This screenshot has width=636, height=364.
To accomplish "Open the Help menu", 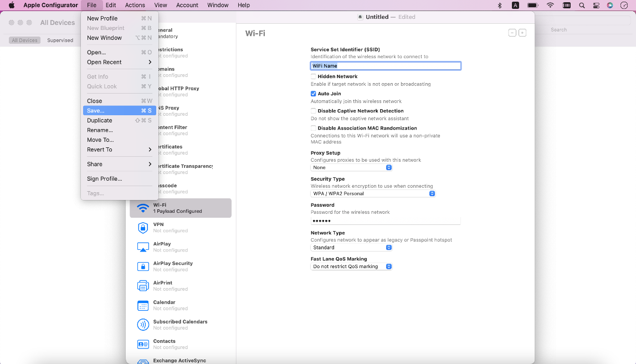I will (244, 6).
